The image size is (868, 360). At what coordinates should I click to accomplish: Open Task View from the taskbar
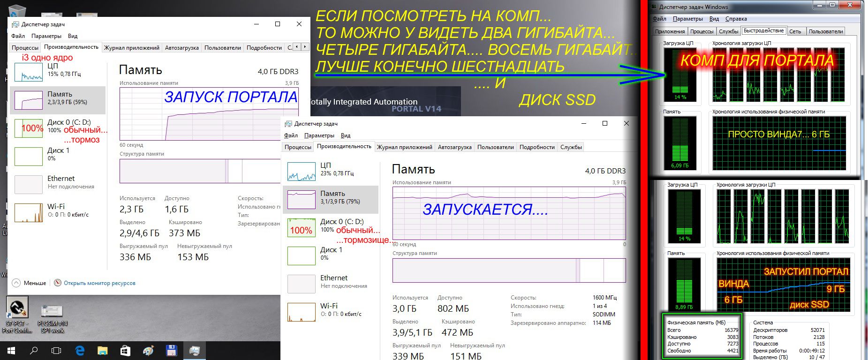tap(56, 350)
